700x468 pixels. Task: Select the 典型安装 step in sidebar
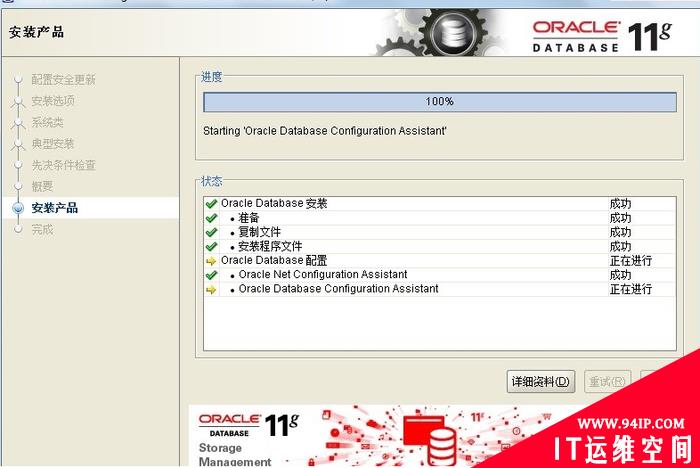pos(53,144)
